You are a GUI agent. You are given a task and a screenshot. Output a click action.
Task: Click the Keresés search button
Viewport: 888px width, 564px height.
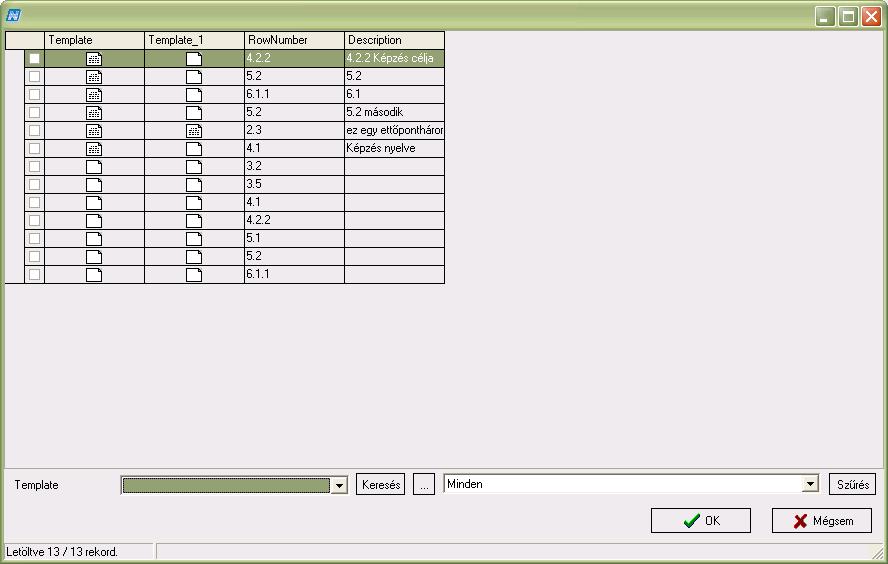(x=381, y=485)
